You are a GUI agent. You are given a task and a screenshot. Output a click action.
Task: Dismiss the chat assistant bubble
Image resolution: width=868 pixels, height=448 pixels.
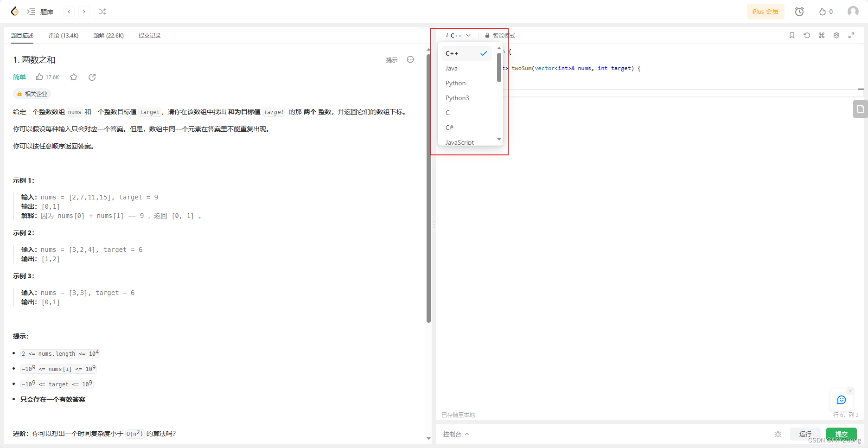coord(850,391)
